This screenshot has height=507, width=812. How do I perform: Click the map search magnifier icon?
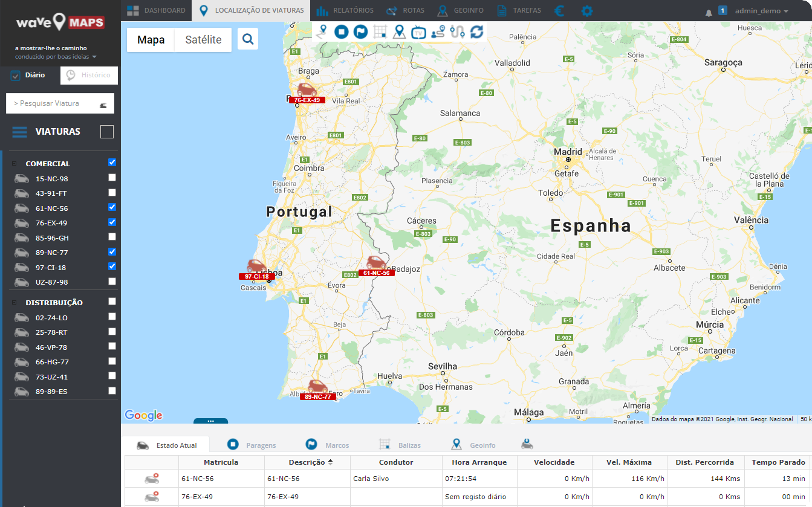click(x=248, y=39)
